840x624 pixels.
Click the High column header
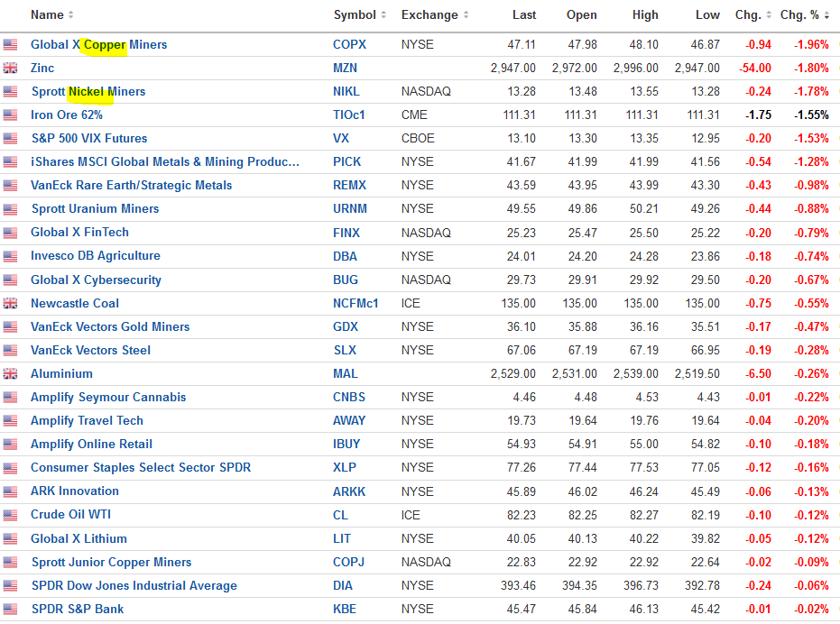645,15
